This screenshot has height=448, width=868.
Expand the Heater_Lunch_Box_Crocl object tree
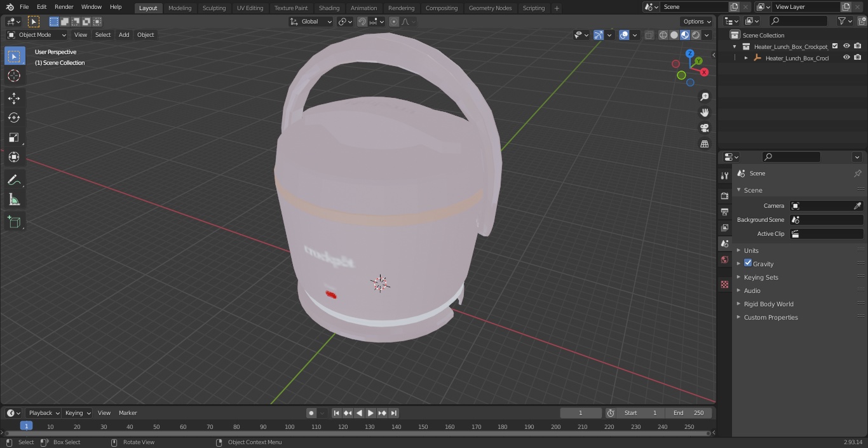746,58
